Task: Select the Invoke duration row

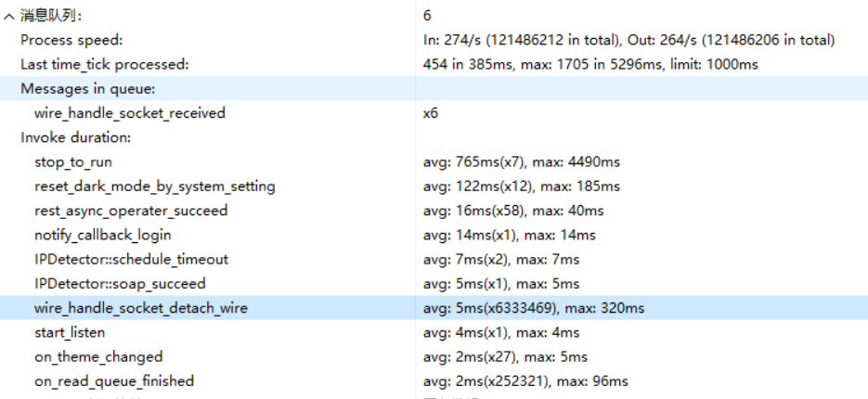Action: [76, 137]
